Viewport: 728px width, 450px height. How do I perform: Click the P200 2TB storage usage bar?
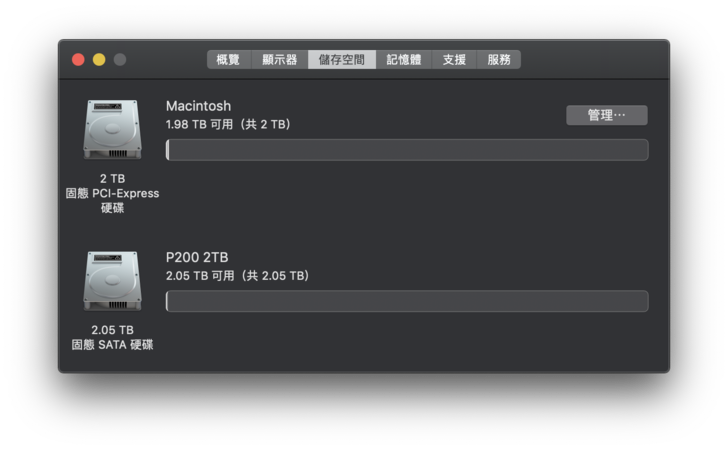(x=407, y=301)
